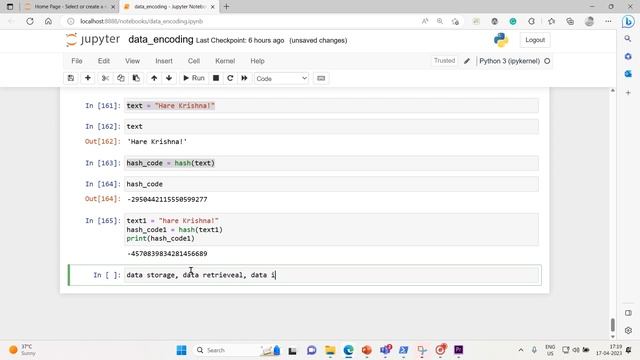Click the hash_code = hash(text) cell

(x=331, y=163)
